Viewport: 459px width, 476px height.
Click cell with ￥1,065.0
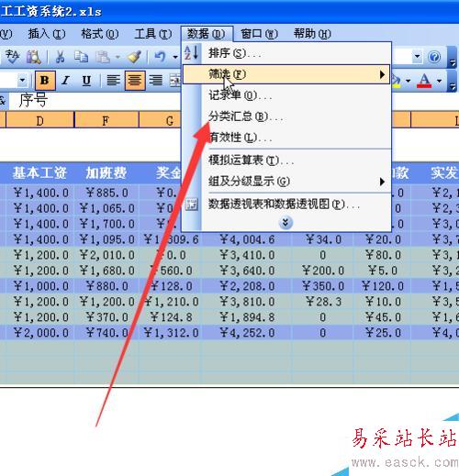pos(106,208)
